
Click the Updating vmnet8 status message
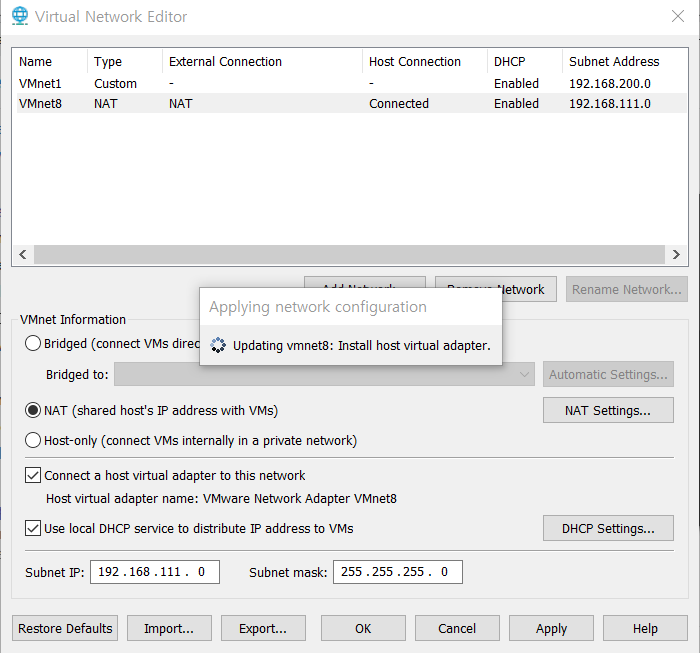[362, 345]
